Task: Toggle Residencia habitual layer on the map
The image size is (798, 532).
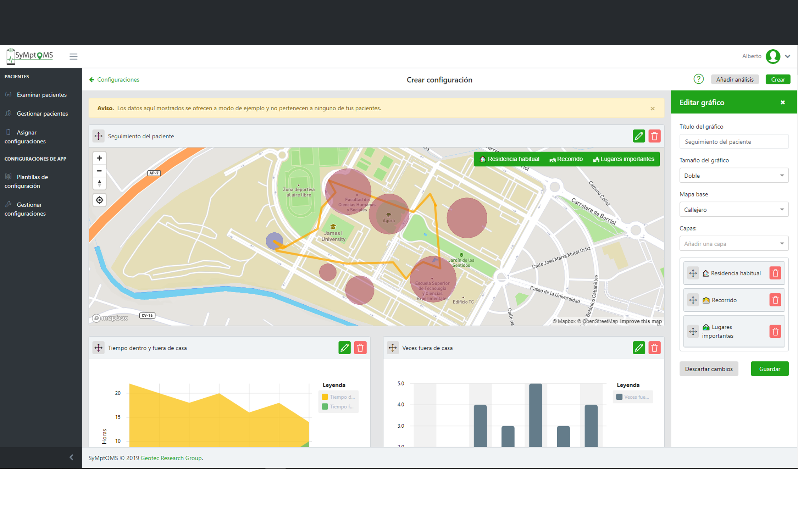Action: (509, 159)
